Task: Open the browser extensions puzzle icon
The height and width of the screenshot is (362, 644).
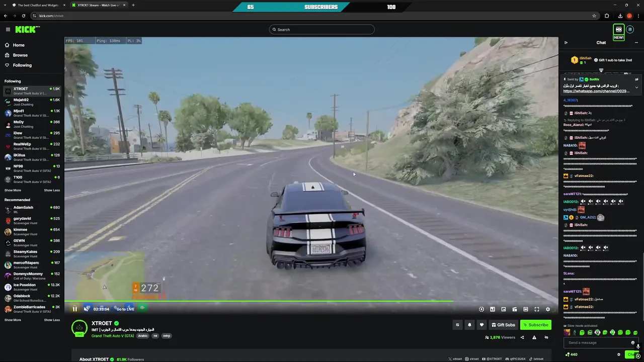Action: tap(607, 16)
